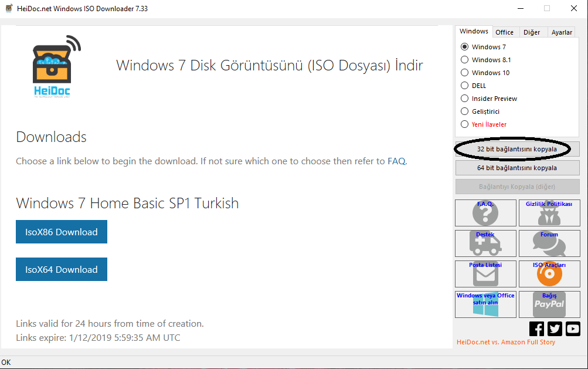Click the Windows 7 Disk Görüntüsünü İndir title
This screenshot has width=588, height=369.
click(x=270, y=65)
